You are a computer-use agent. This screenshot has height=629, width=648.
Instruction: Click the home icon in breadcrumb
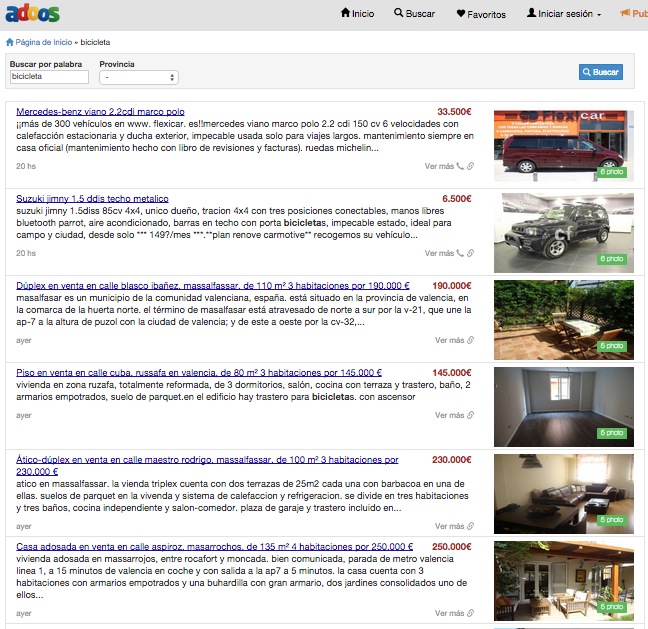10,43
